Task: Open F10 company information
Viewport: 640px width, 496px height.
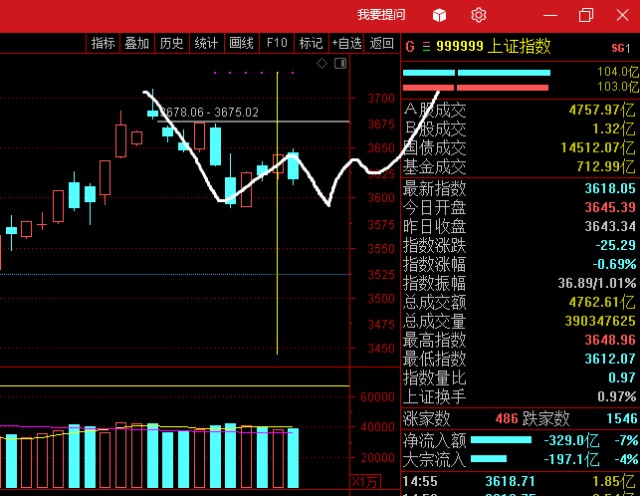Action: click(277, 43)
